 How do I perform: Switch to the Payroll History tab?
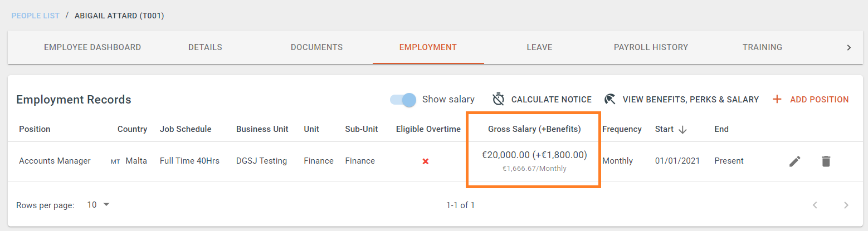click(x=651, y=47)
